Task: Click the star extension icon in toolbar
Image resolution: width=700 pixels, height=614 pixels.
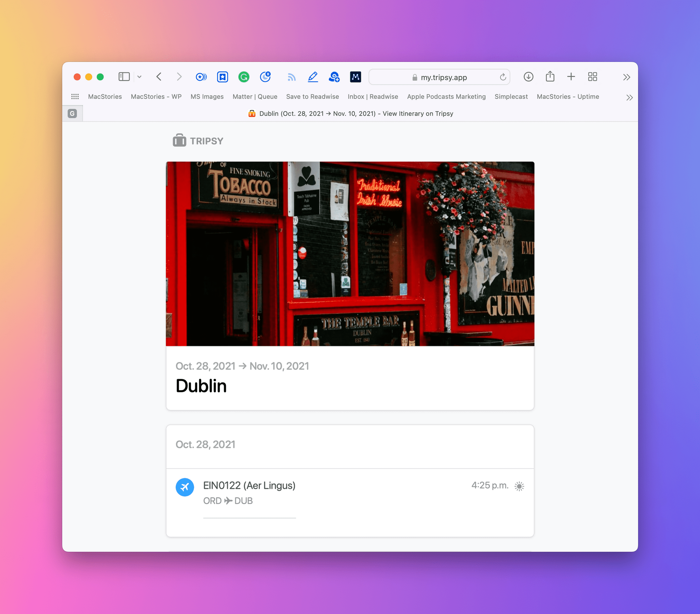Action: (201, 77)
